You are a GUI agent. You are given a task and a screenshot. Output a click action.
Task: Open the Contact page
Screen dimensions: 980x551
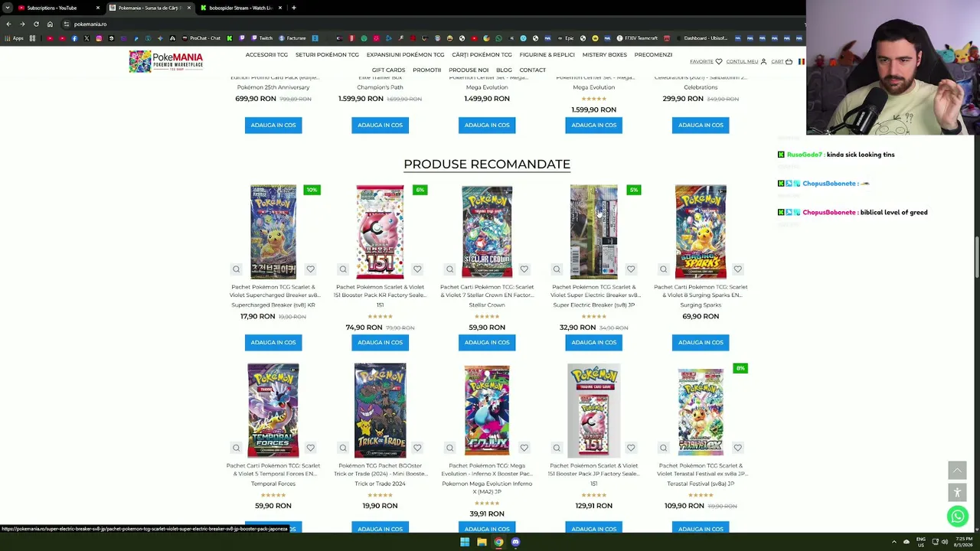coord(532,70)
